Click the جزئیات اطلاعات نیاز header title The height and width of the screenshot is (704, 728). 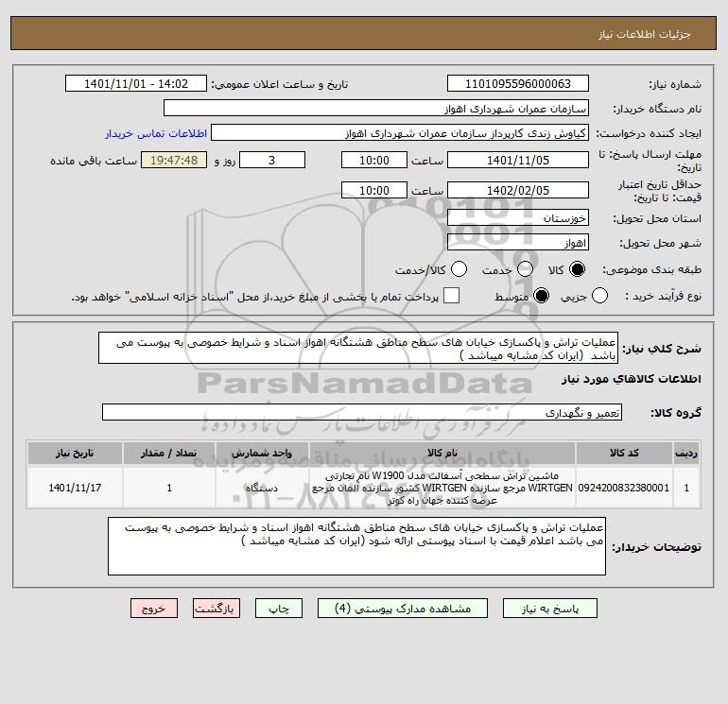pyautogui.click(x=645, y=34)
